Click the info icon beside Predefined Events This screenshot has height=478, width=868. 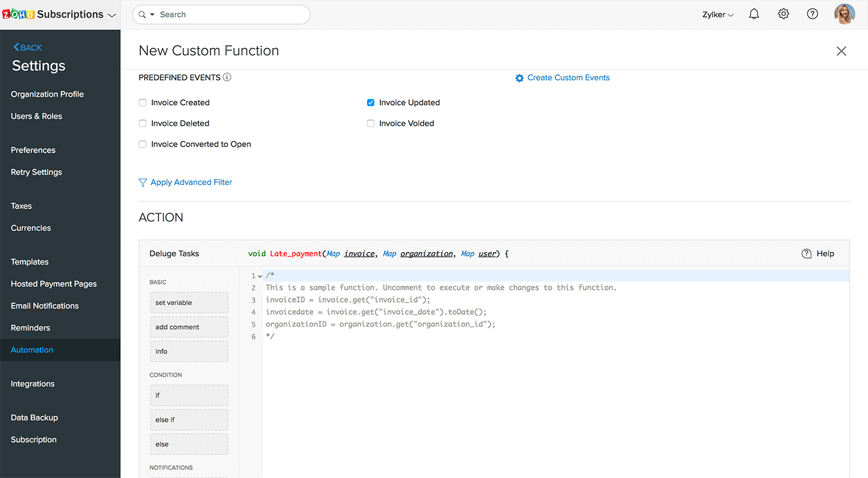227,77
